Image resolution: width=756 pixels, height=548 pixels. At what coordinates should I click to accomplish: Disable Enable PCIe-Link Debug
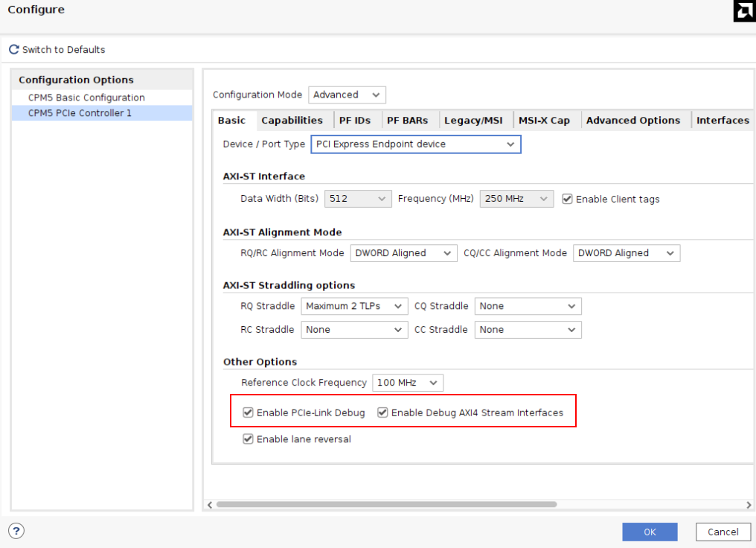(x=248, y=412)
